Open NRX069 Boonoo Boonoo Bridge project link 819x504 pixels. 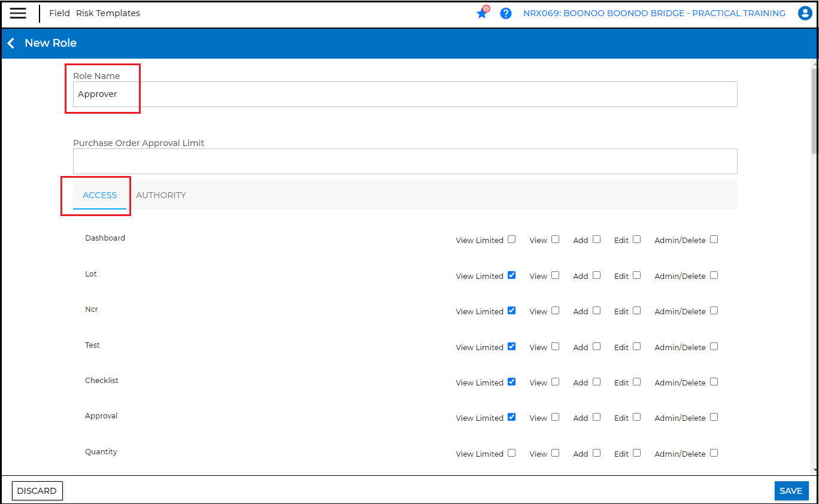pyautogui.click(x=654, y=13)
